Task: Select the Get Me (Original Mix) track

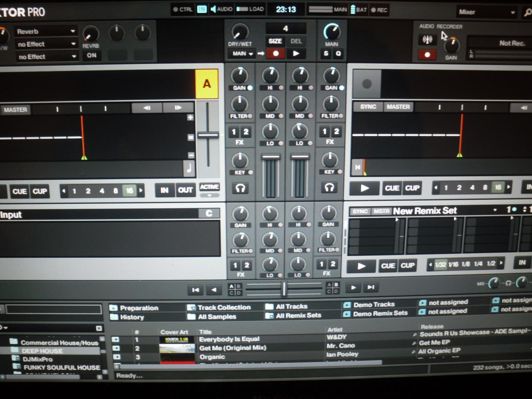Action: 233,348
